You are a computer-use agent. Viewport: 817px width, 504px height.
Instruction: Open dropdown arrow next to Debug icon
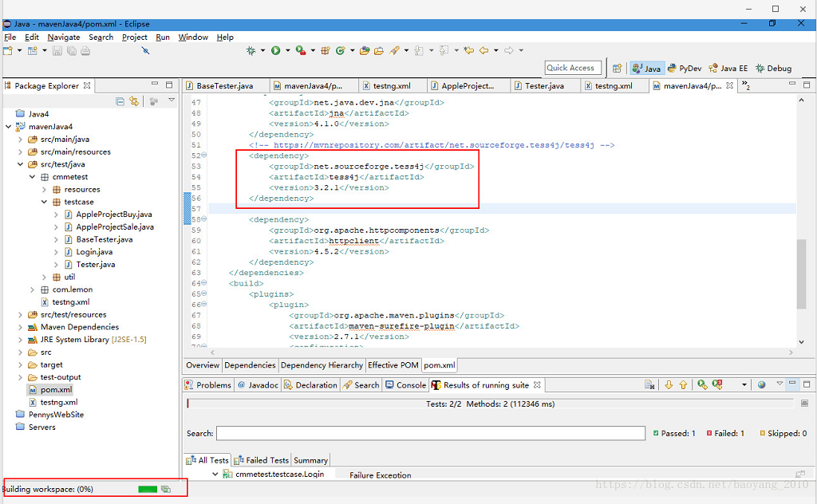pos(262,50)
